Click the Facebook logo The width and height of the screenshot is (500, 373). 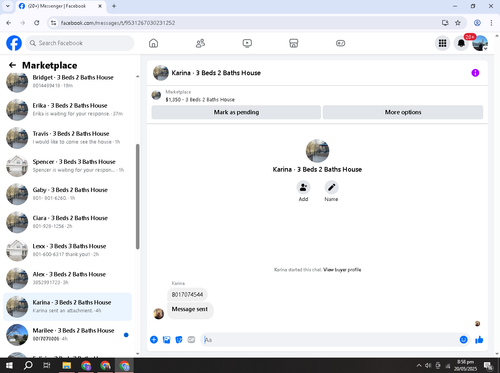14,43
